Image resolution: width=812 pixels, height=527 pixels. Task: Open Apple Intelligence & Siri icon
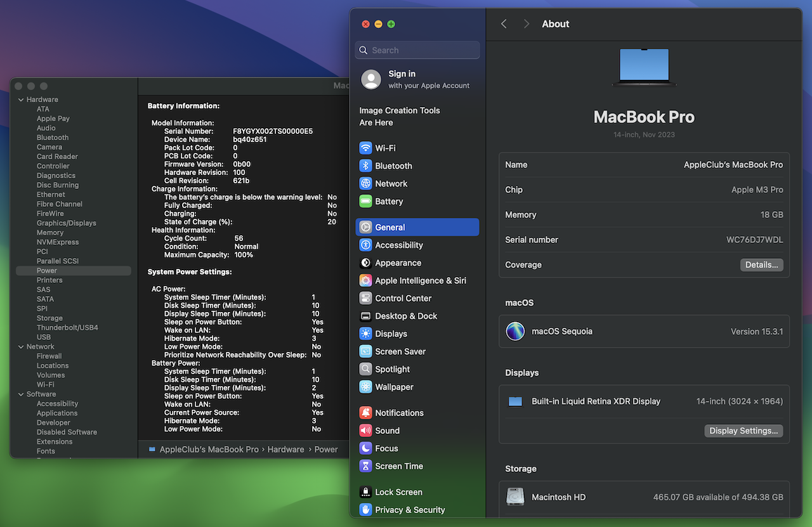pyautogui.click(x=365, y=280)
